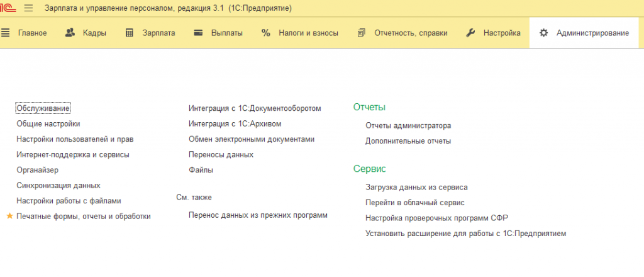Click the Отчеты group heading
Viewport: 644px width, 277px height.
pyautogui.click(x=369, y=107)
